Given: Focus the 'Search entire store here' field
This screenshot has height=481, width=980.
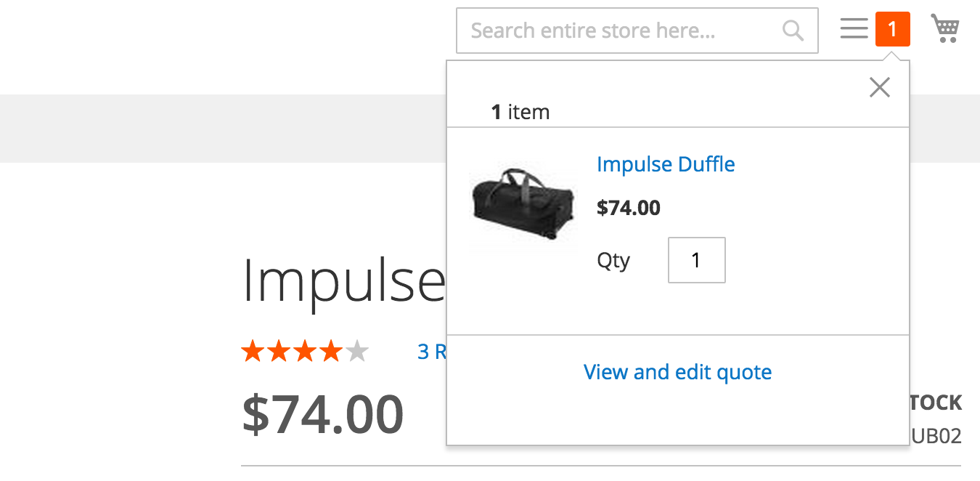Looking at the screenshot, I should pyautogui.click(x=617, y=31).
